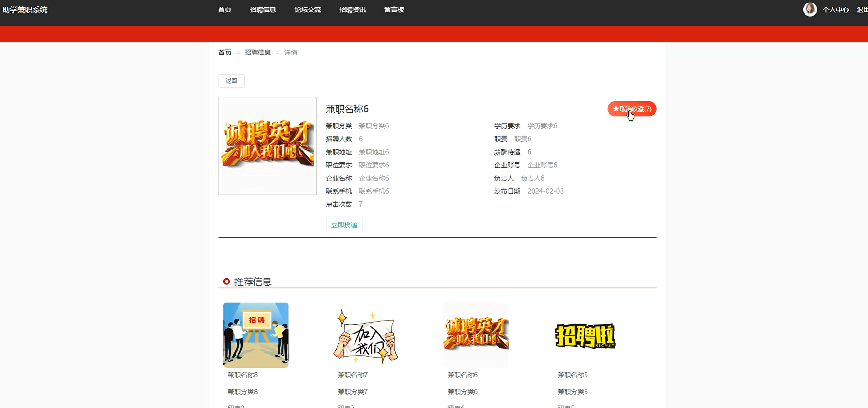This screenshot has width=868, height=408.
Task: Click the user avatar icon
Action: pyautogui.click(x=810, y=9)
